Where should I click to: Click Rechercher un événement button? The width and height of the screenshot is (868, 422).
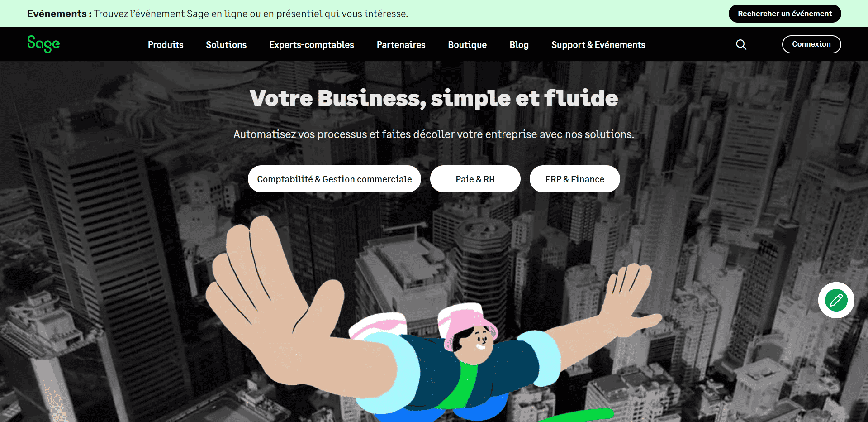pyautogui.click(x=785, y=14)
